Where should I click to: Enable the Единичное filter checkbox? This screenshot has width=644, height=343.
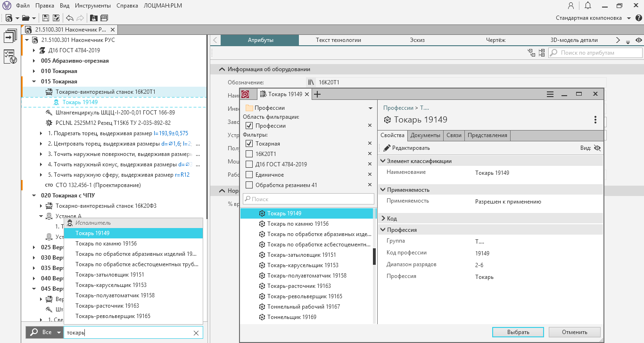249,175
